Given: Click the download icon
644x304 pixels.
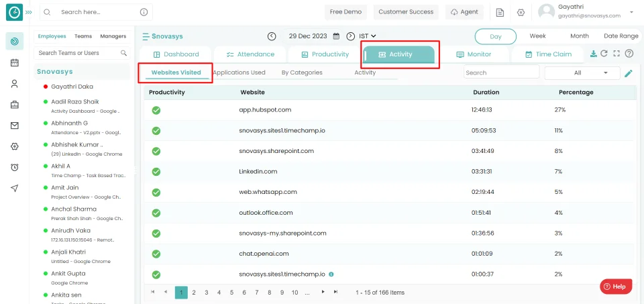Looking at the screenshot, I should coord(593,54).
